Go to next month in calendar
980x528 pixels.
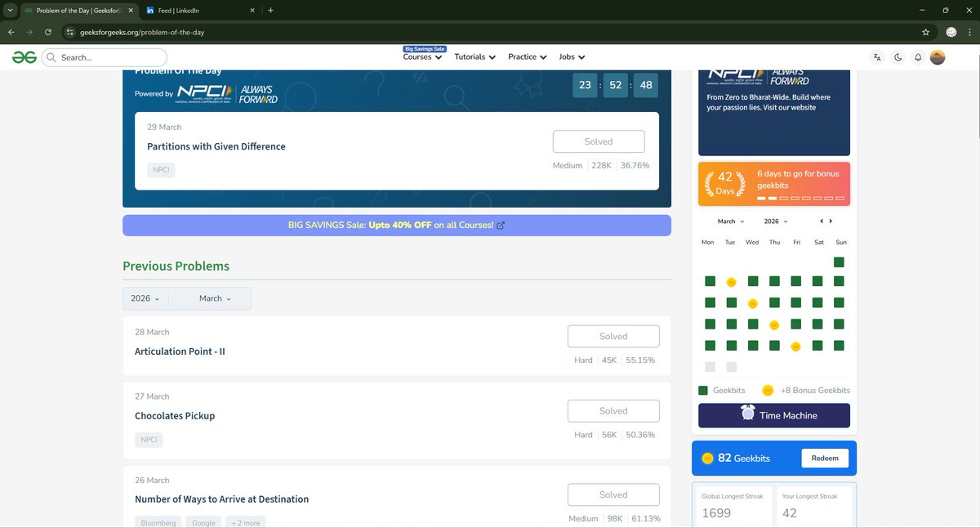pyautogui.click(x=831, y=221)
